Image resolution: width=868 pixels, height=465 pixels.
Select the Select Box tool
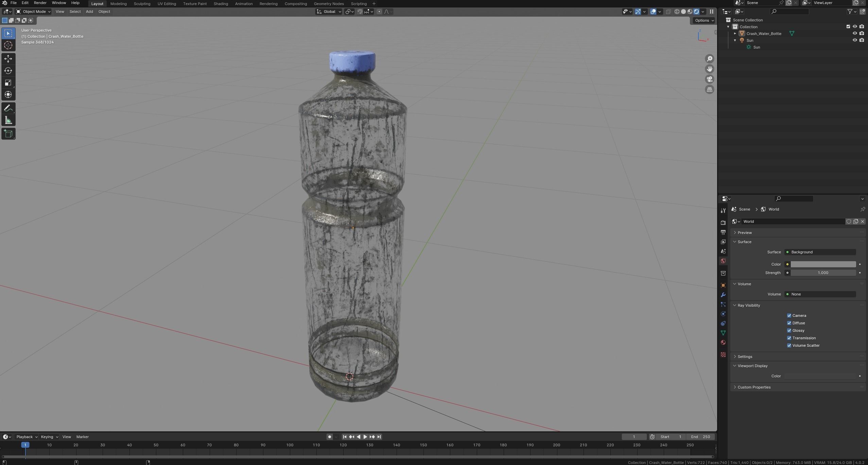point(8,33)
